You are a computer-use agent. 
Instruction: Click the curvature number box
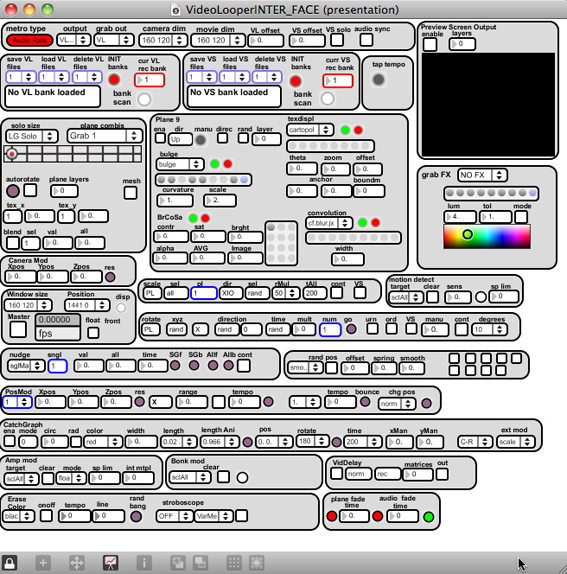tap(175, 200)
